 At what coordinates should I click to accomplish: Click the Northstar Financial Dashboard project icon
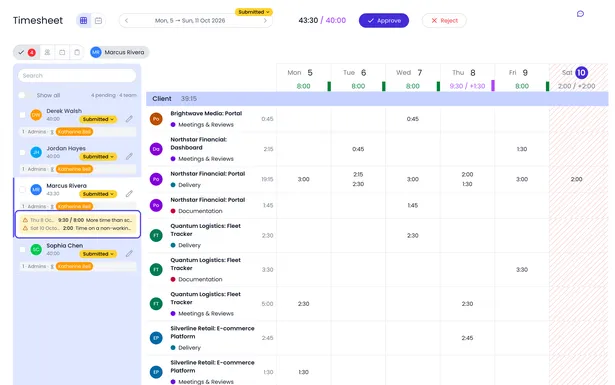156,149
